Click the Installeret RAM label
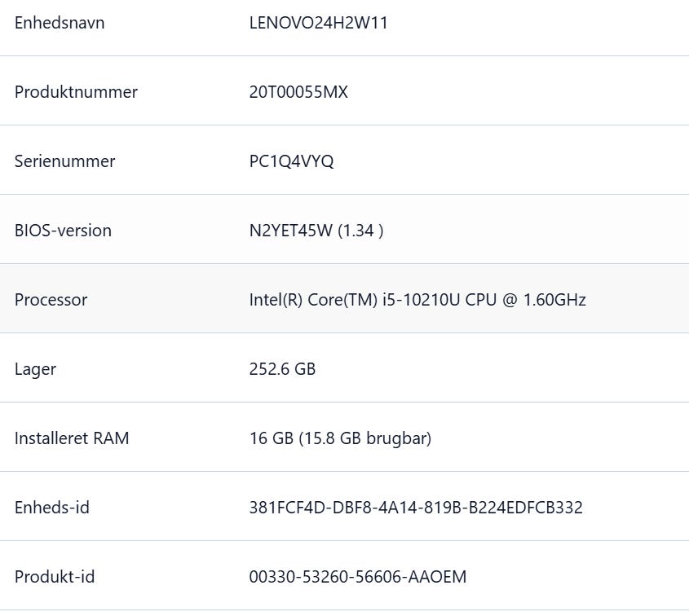This screenshot has height=616, width=689. point(72,438)
